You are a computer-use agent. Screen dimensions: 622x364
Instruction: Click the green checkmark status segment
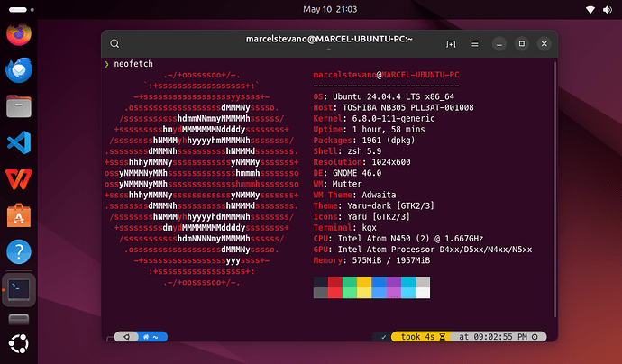click(x=383, y=337)
